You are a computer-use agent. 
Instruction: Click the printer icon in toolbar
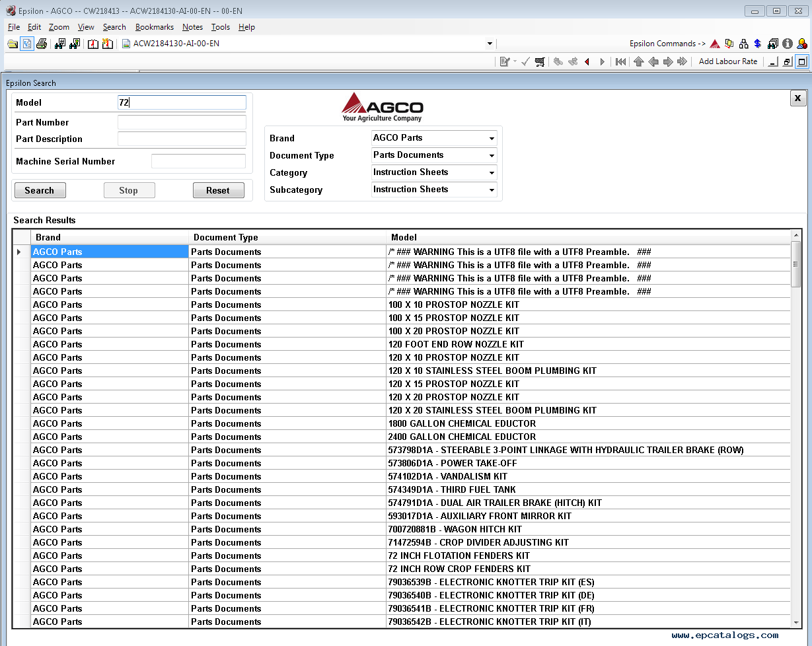(42, 44)
